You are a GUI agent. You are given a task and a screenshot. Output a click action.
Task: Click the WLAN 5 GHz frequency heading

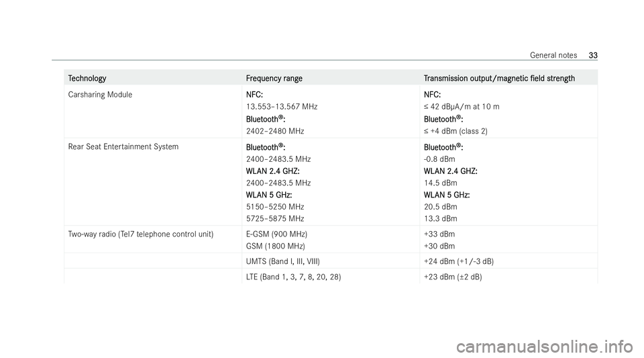click(x=269, y=195)
